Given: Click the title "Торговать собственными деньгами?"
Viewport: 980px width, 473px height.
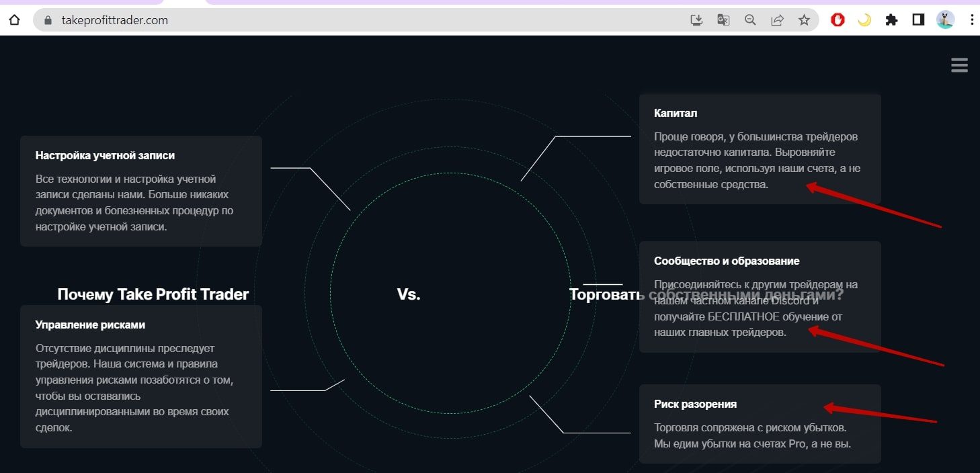Looking at the screenshot, I should tap(706, 294).
